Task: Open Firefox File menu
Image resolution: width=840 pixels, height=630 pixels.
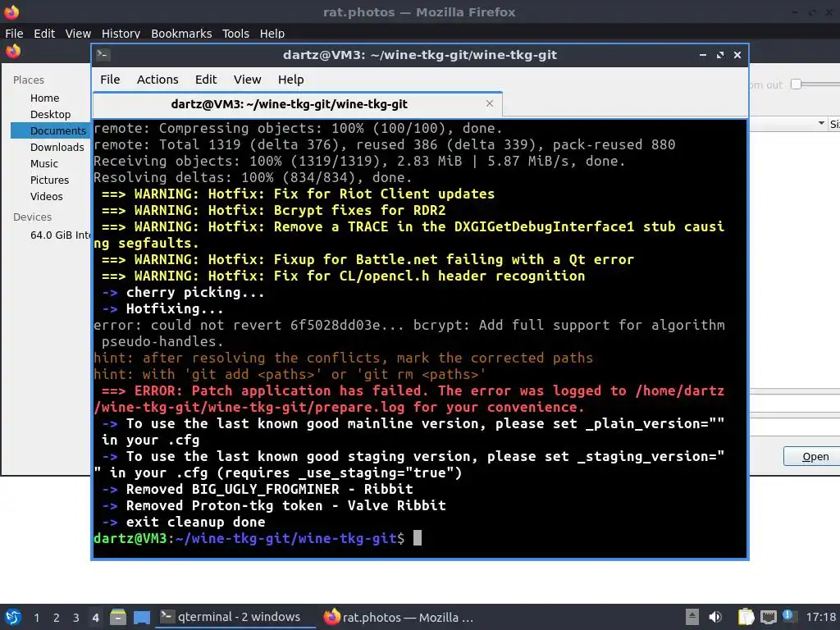Action: pyautogui.click(x=14, y=33)
